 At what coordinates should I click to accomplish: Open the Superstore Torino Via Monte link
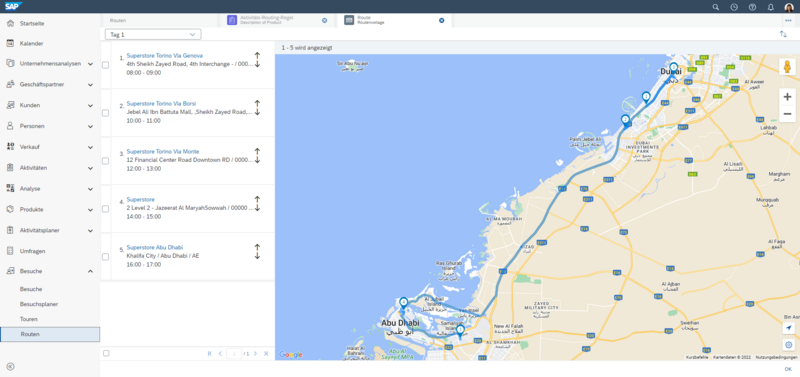pyautogui.click(x=163, y=152)
